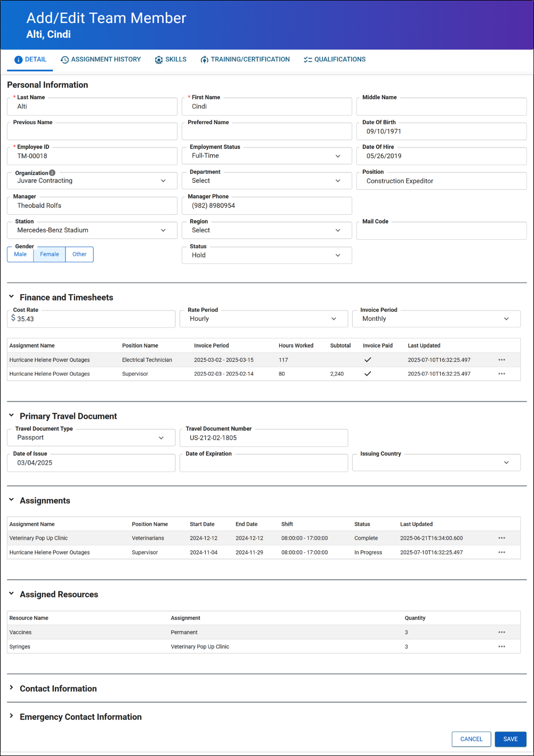Select Other gender option

(x=79, y=255)
